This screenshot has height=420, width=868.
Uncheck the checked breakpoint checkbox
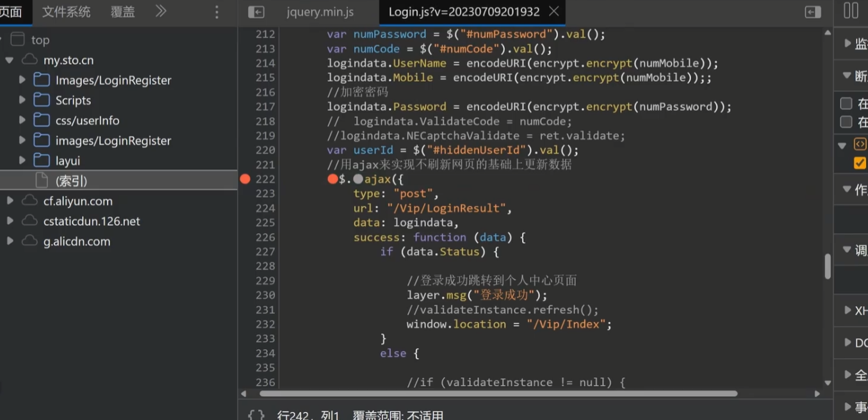coord(860,164)
